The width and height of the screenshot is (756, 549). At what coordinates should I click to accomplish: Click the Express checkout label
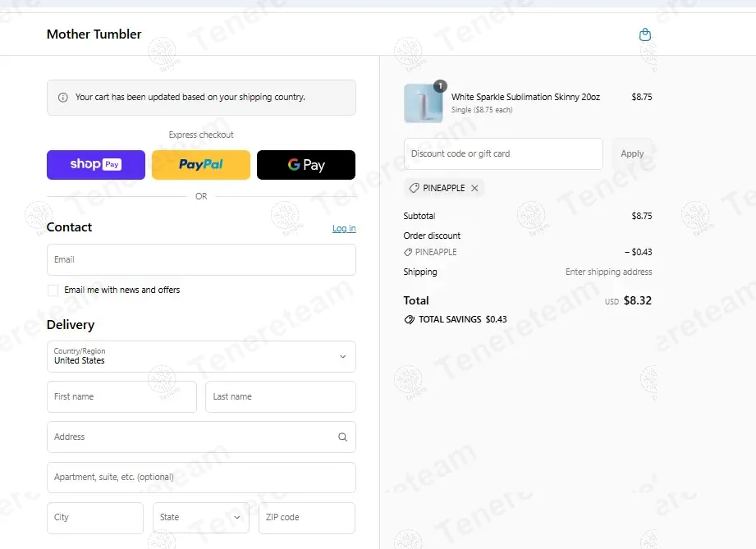coord(201,135)
